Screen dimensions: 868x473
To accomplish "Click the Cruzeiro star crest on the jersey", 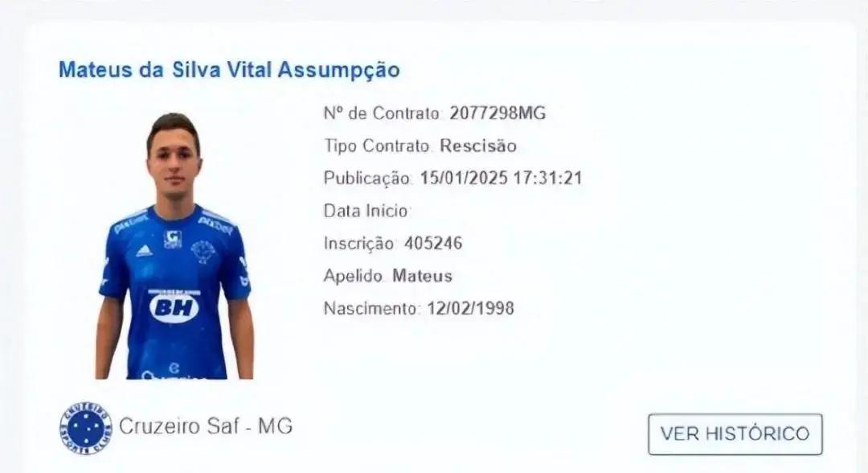I will tap(203, 251).
